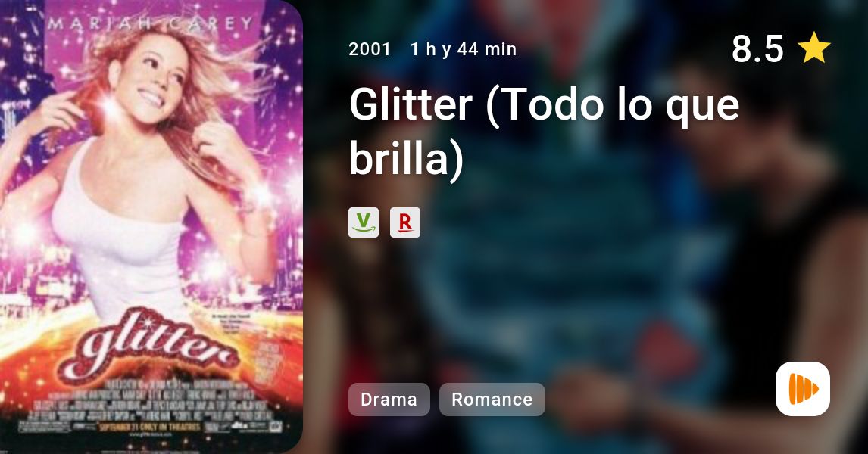Click the 8.5 rating score

point(757,48)
